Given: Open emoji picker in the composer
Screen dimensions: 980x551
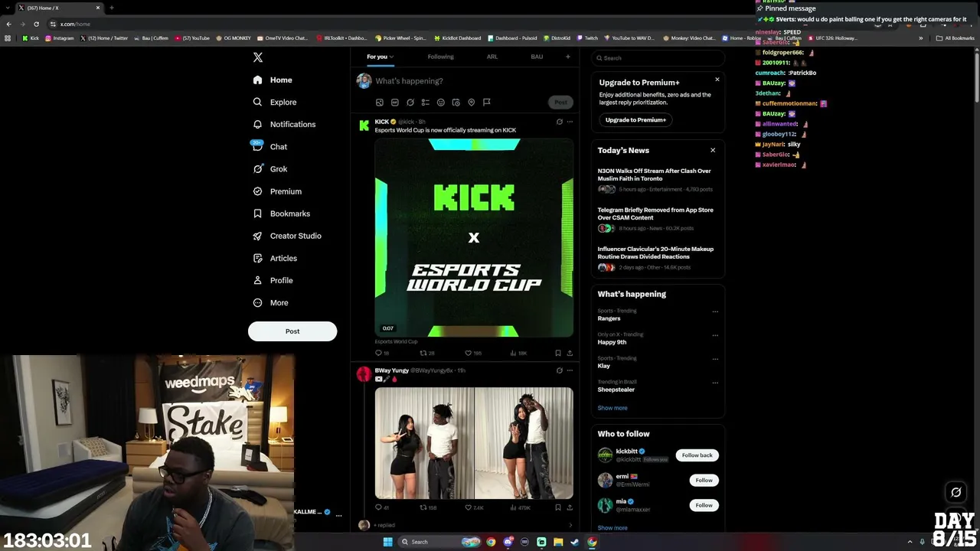Looking at the screenshot, I should point(441,103).
